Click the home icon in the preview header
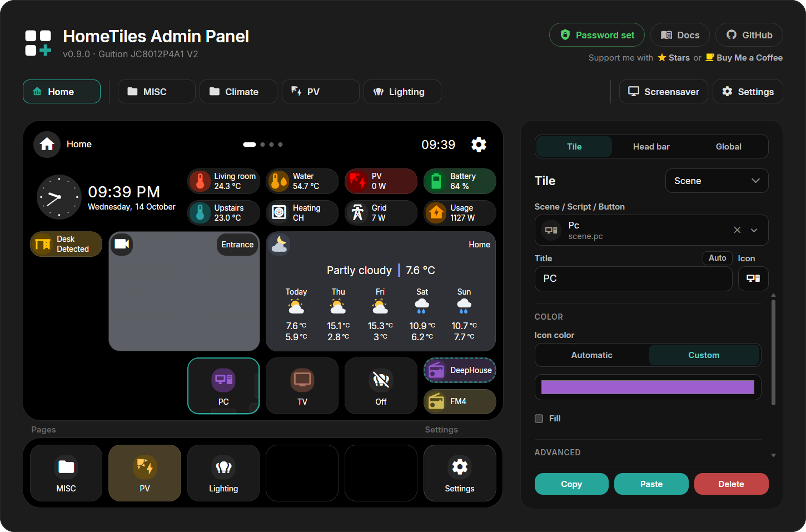Viewport: 806px width, 532px height. (47, 145)
